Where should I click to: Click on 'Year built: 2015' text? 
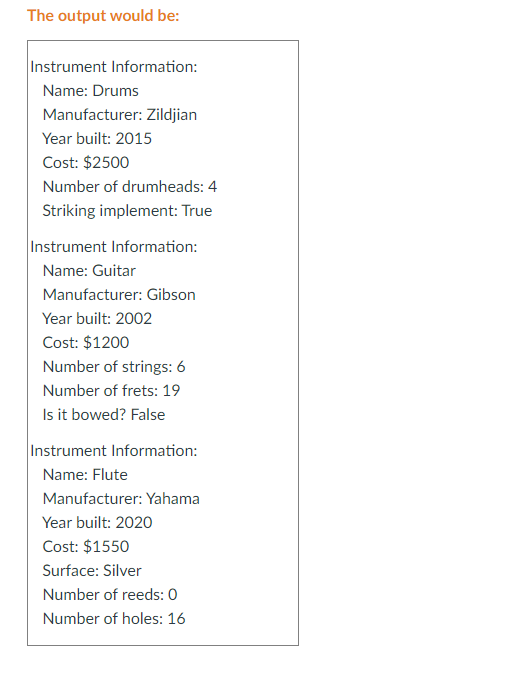pyautogui.click(x=97, y=139)
